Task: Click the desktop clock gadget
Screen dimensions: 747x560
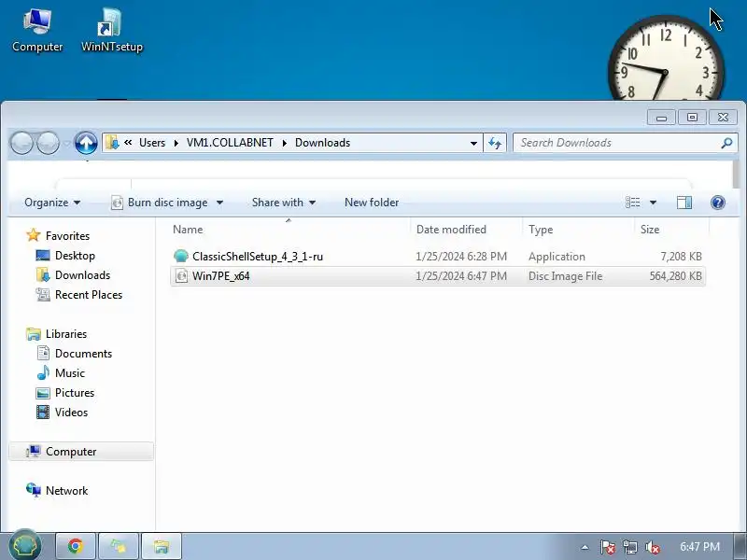Action: pos(666,58)
